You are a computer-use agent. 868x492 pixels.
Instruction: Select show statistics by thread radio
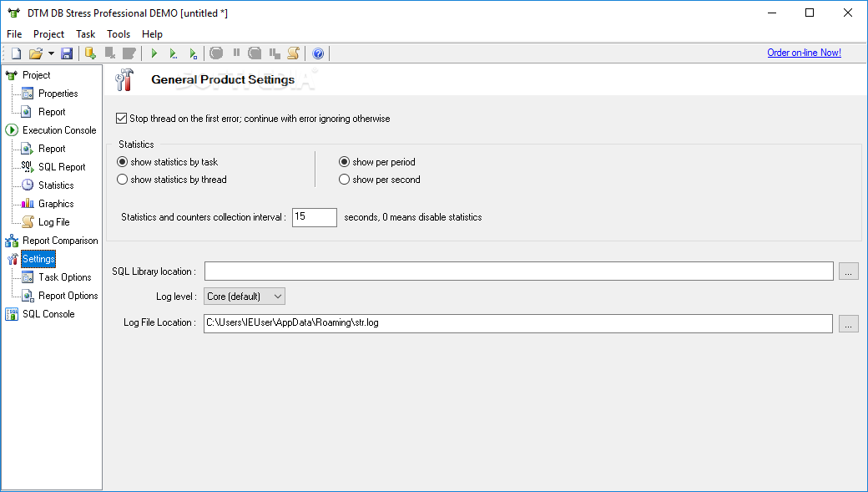click(x=123, y=180)
